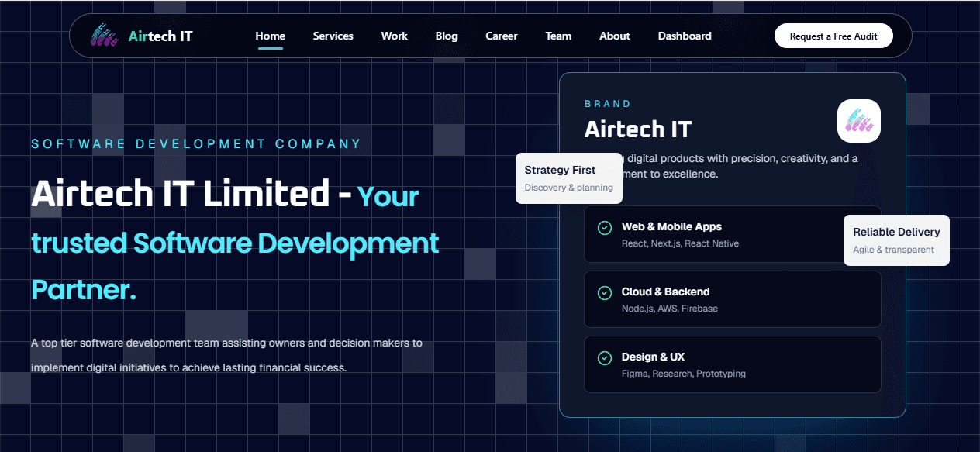Click the Node.js, AWS, Firebase text
Viewport: 980px width, 452px height.
tap(670, 309)
